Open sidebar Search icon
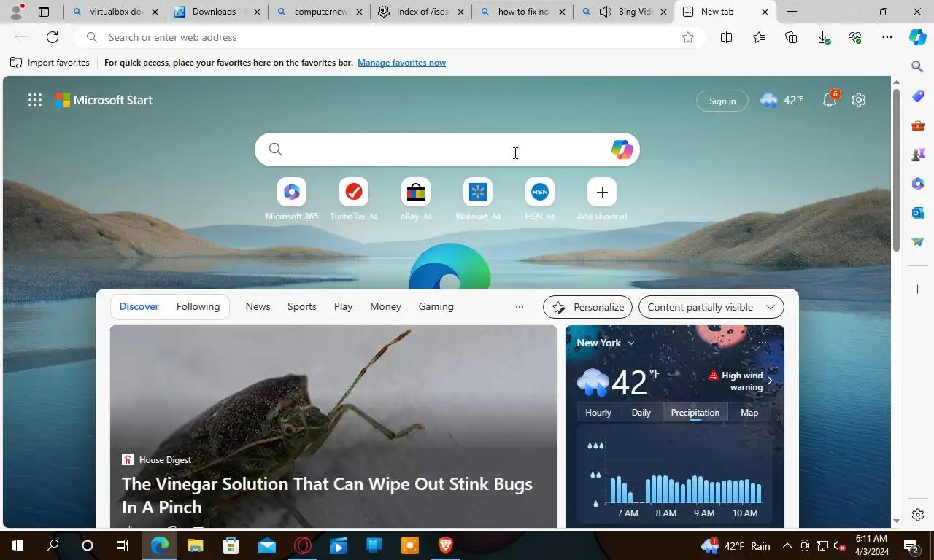934x560 pixels. pos(918,67)
